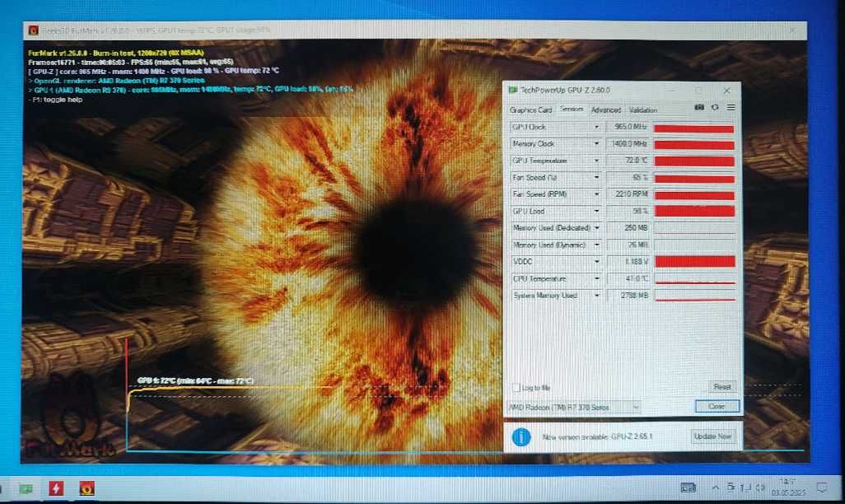Viewport: 845px width, 504px height.
Task: Click the FurMark temperature graph label
Action: [x=195, y=380]
